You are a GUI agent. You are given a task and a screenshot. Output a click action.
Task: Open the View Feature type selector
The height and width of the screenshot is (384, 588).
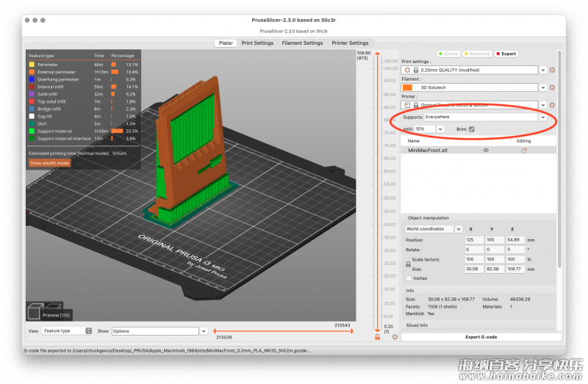[x=67, y=331]
